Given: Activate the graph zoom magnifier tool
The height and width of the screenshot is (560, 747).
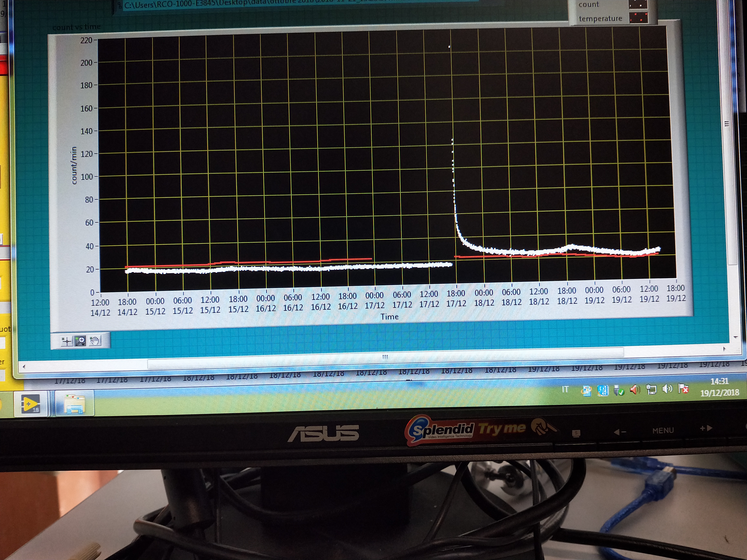Looking at the screenshot, I should pos(80,341).
